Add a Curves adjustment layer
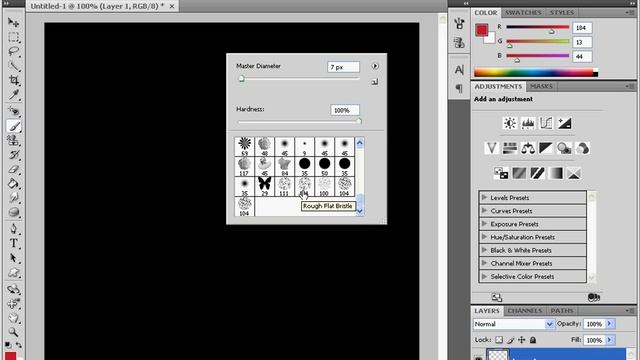Viewport: 640px width, 360px height. (x=546, y=123)
